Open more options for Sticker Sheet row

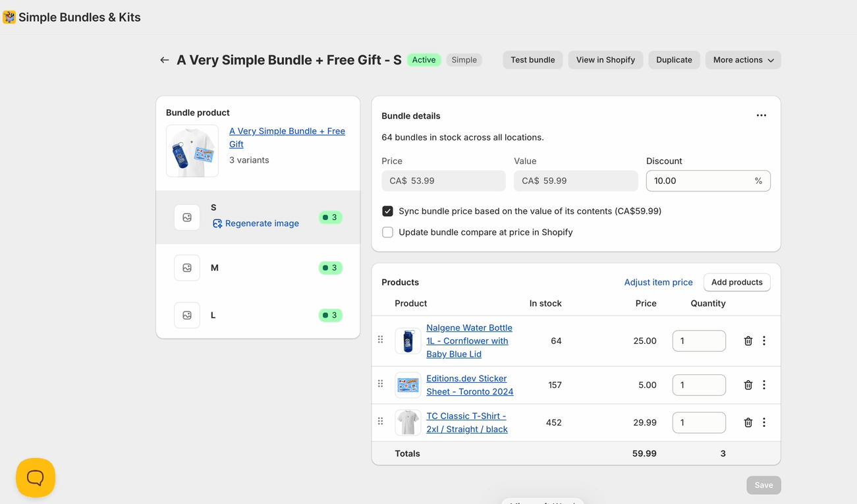pyautogui.click(x=764, y=385)
